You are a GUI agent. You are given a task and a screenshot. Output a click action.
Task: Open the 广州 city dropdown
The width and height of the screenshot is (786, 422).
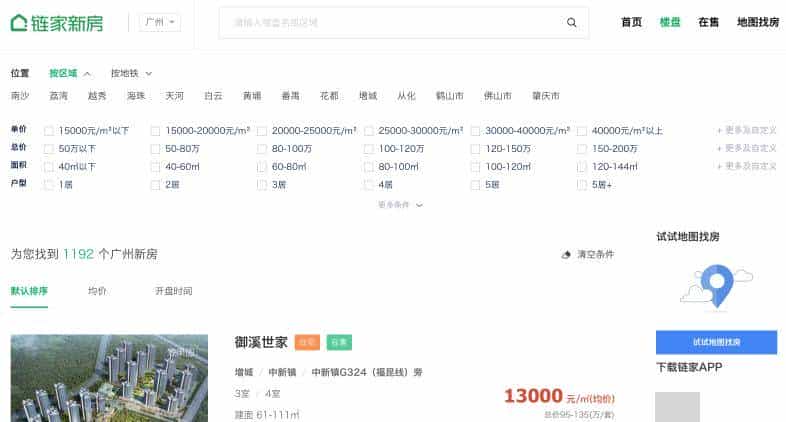click(x=159, y=22)
